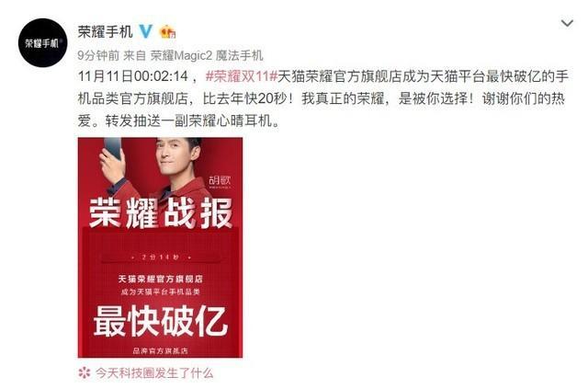Click 品牌官方旗舰店 caption at poster bottom
Image resolution: width=588 pixels, height=389 pixels.
click(160, 351)
